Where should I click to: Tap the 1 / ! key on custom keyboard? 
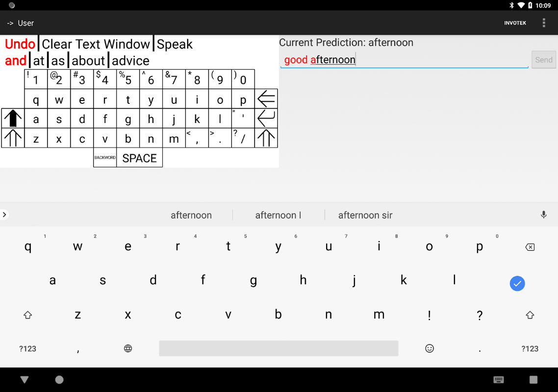click(36, 79)
